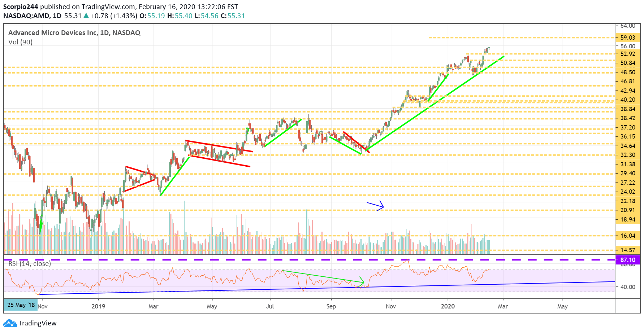Click the TradingView cloud logo icon
This screenshot has width=644, height=333.
(x=10, y=323)
